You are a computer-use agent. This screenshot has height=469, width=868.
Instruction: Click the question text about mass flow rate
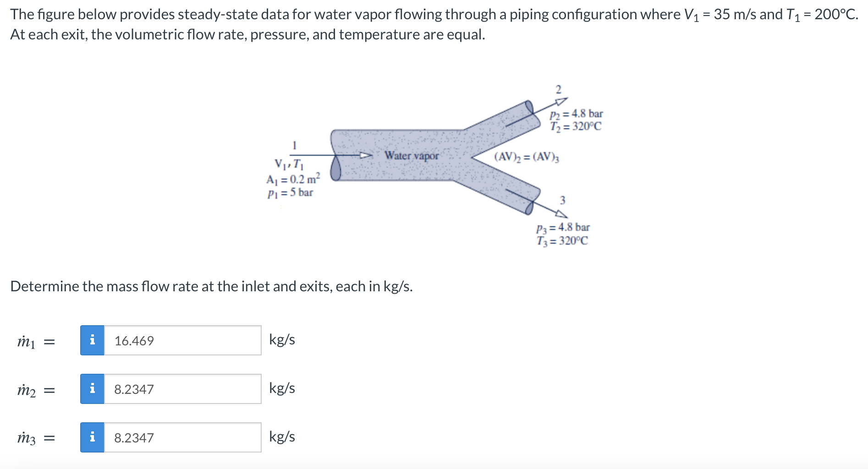[x=212, y=286]
